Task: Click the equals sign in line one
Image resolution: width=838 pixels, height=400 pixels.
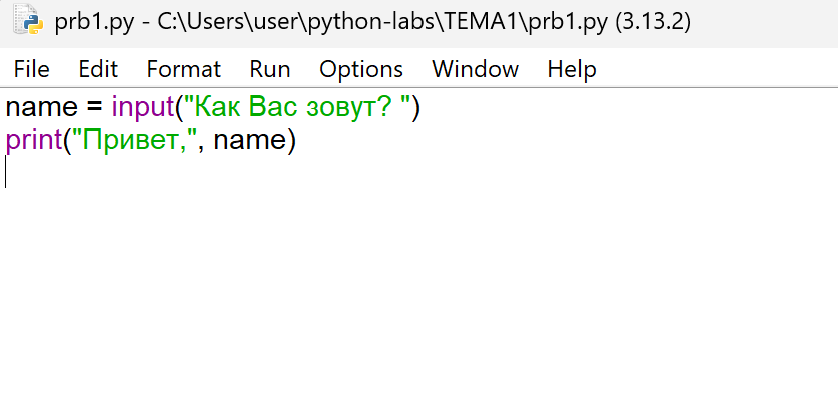Action: coord(94,107)
